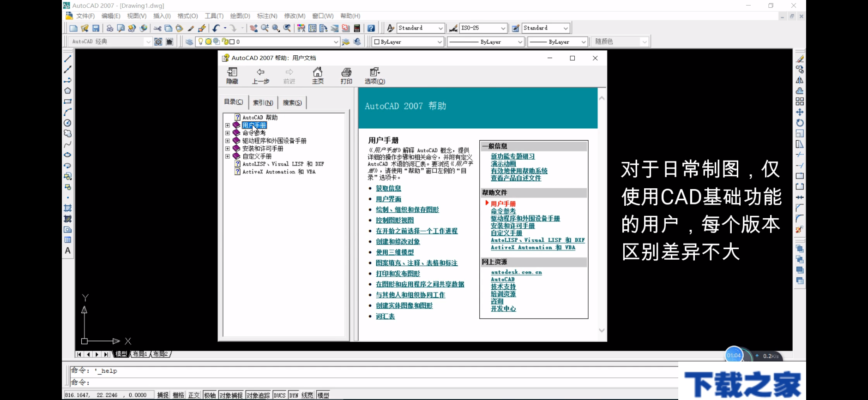Expand the 自定义手册 tree node
The height and width of the screenshot is (400, 868).
(x=228, y=156)
